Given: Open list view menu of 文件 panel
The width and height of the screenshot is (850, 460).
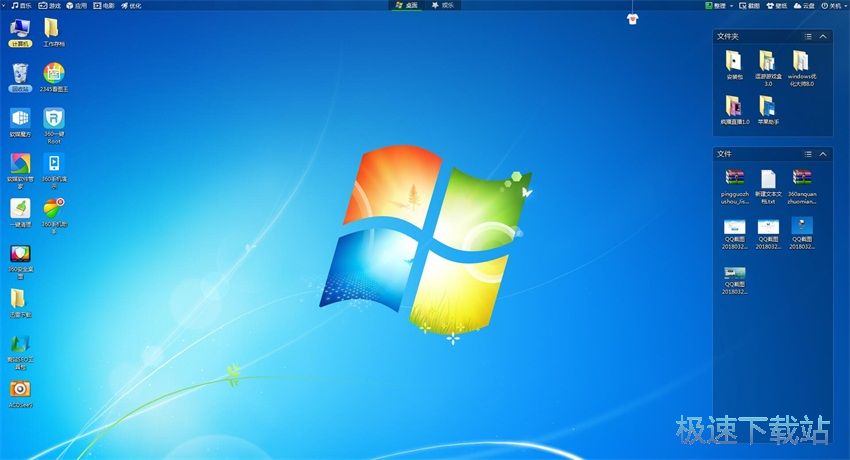Looking at the screenshot, I should (808, 154).
